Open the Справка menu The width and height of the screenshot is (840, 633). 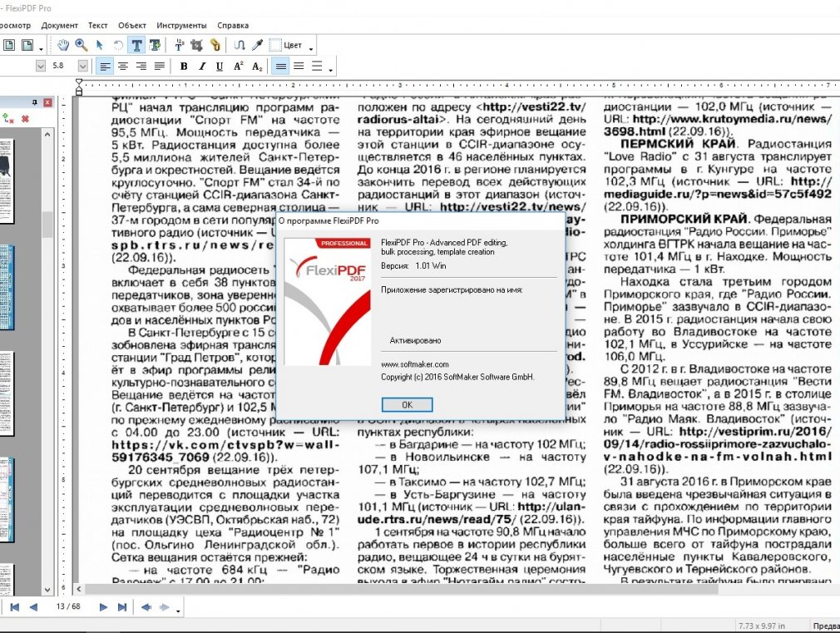[x=233, y=25]
